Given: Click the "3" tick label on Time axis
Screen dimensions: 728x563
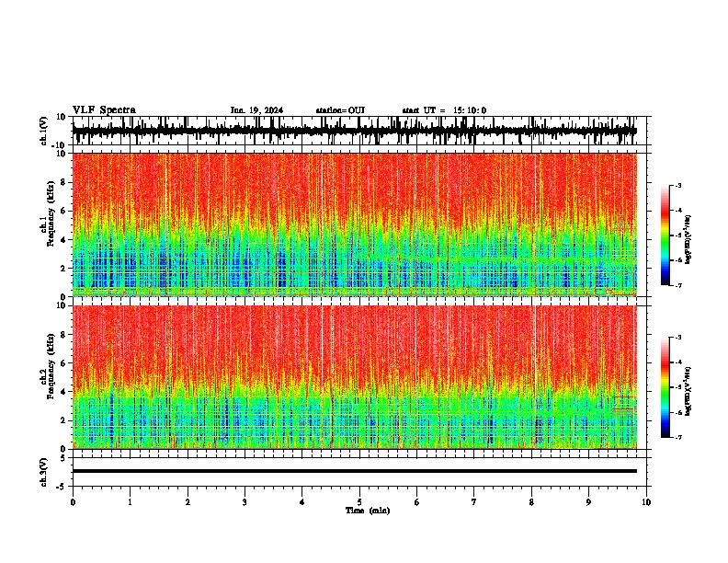Looking at the screenshot, I should (245, 502).
